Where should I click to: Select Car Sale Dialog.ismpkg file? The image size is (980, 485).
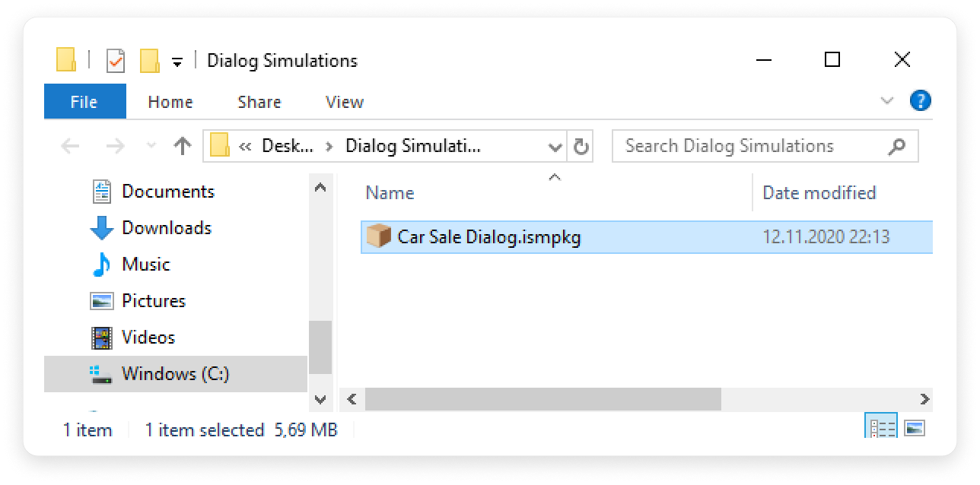[489, 237]
